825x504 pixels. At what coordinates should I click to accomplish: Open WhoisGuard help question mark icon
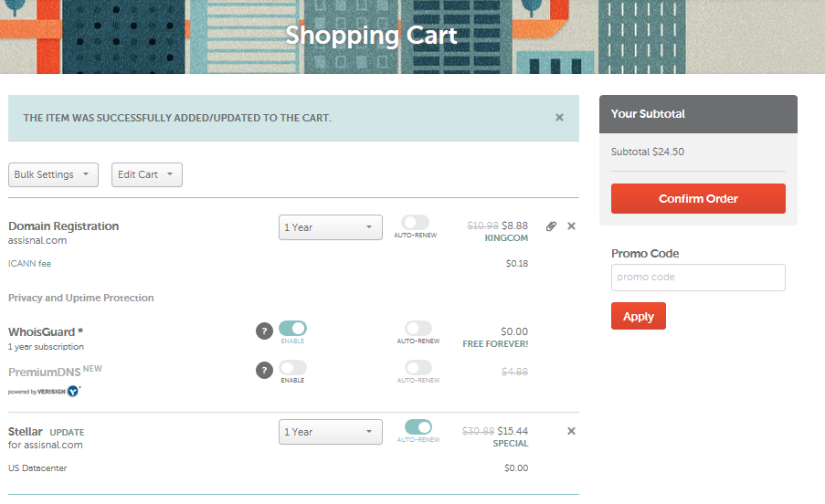point(264,331)
